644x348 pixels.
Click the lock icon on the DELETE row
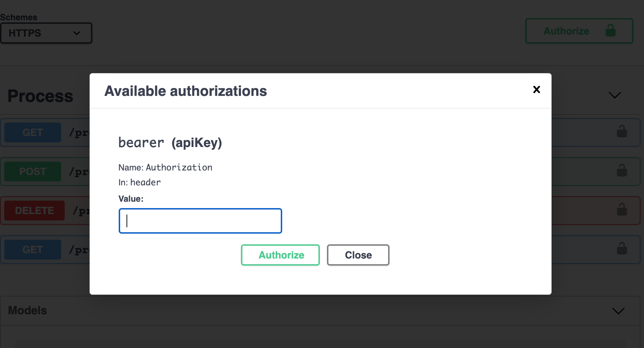click(622, 210)
